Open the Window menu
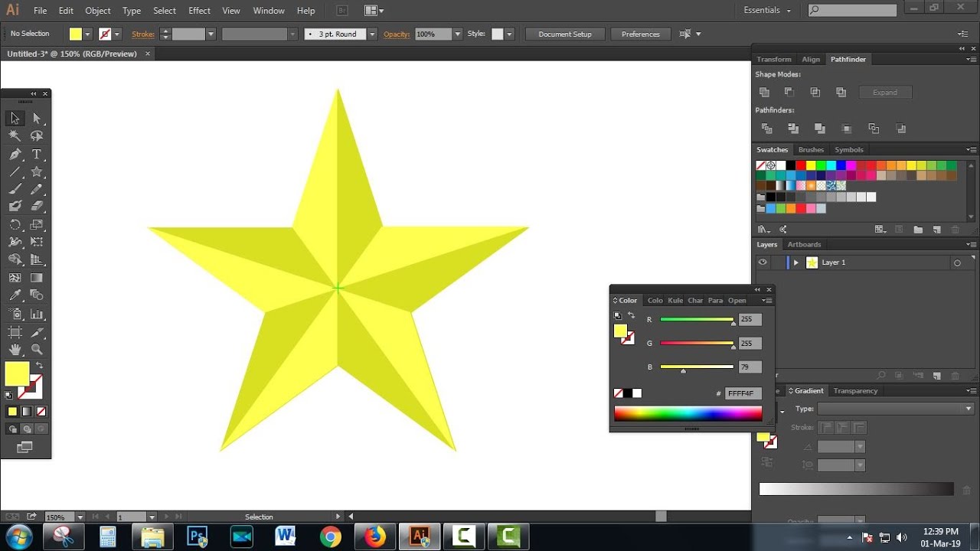 [x=269, y=11]
